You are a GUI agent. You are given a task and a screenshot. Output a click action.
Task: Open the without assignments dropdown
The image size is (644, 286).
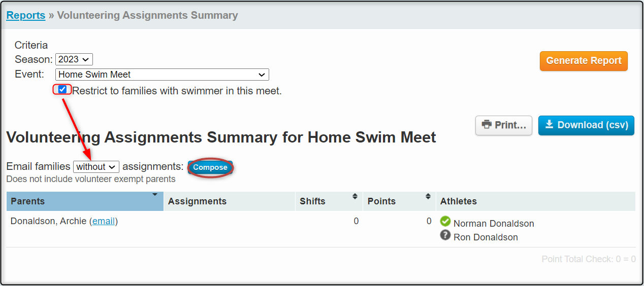point(96,167)
